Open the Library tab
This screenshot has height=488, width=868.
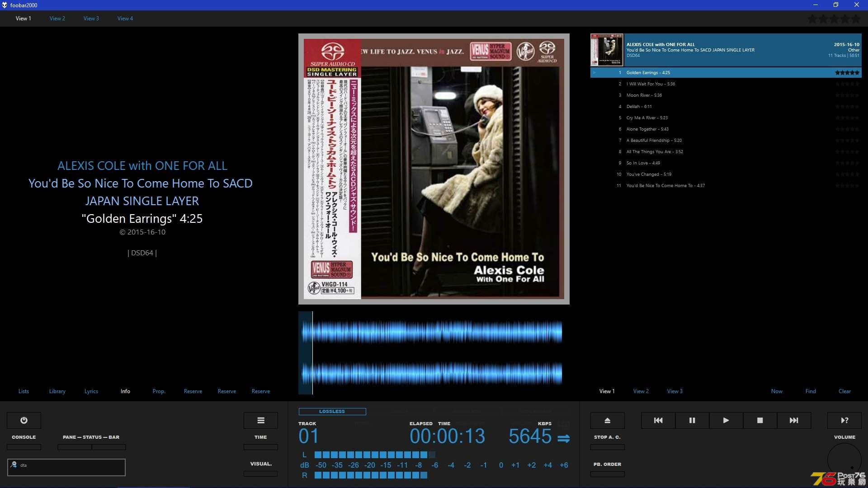click(x=57, y=391)
